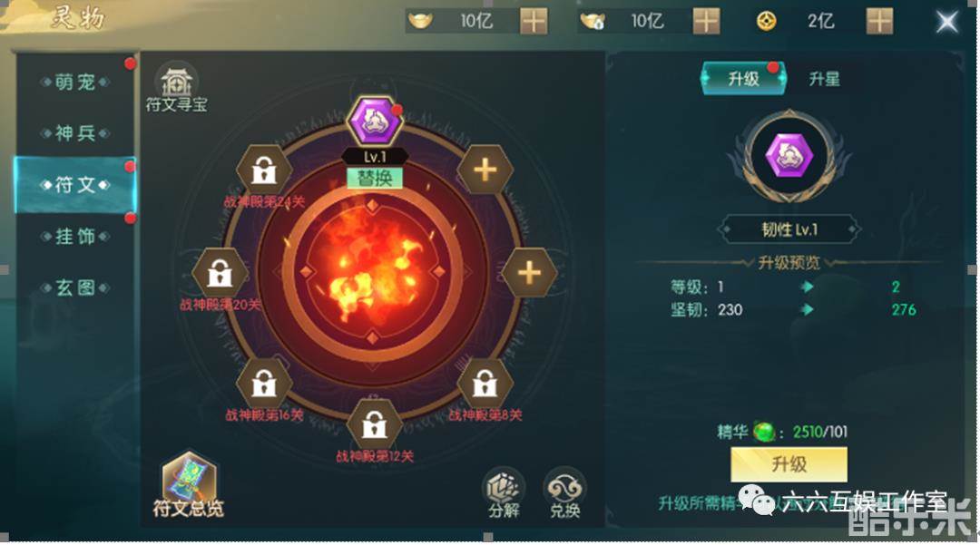This screenshot has width=980, height=545.
Task: Switch to the 升星 tab
Action: pos(824,79)
